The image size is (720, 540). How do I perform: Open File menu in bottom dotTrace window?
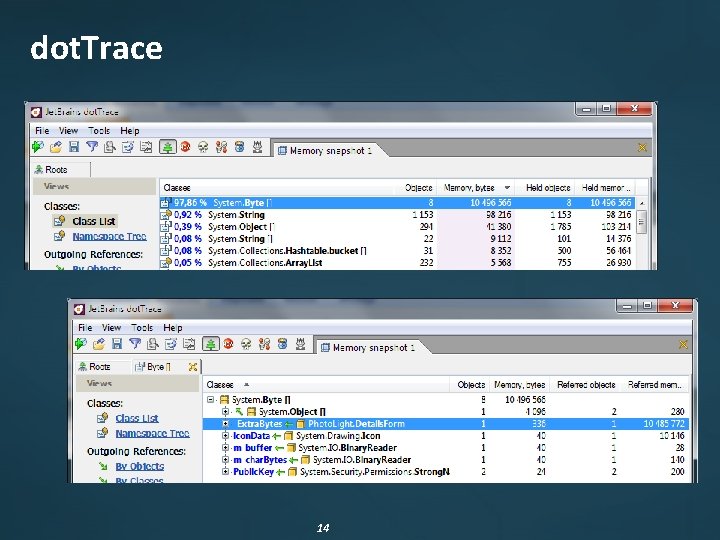coord(85,327)
